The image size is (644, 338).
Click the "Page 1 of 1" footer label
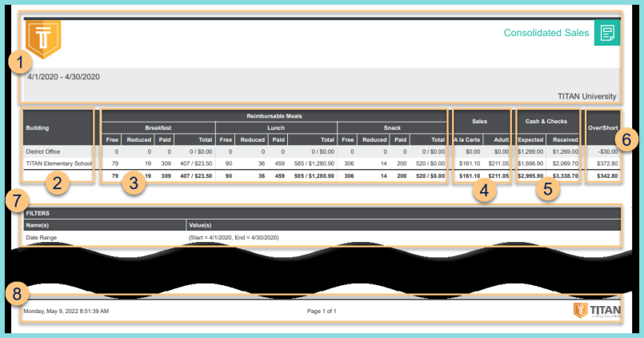[x=322, y=312]
